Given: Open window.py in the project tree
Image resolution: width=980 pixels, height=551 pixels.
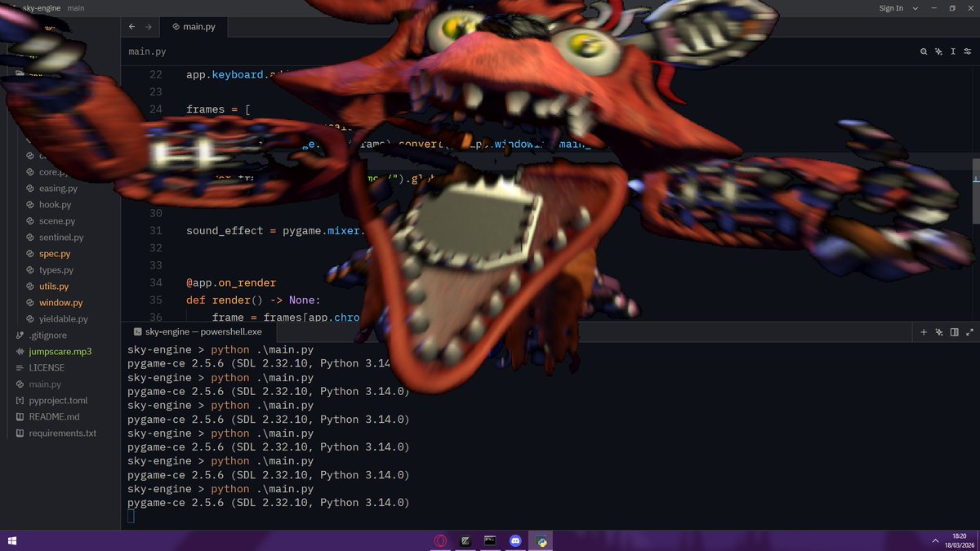Looking at the screenshot, I should [60, 303].
